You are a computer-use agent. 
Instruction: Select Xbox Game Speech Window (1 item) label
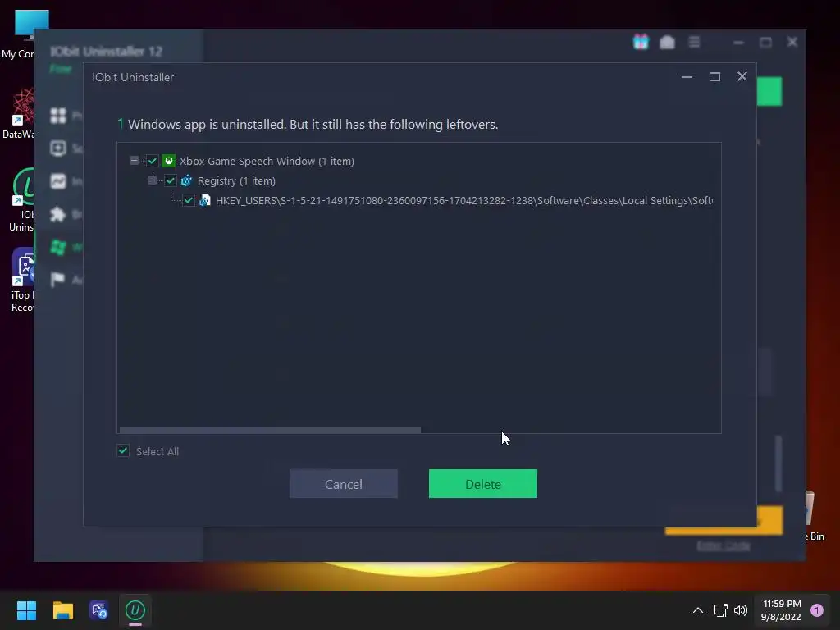[267, 162]
